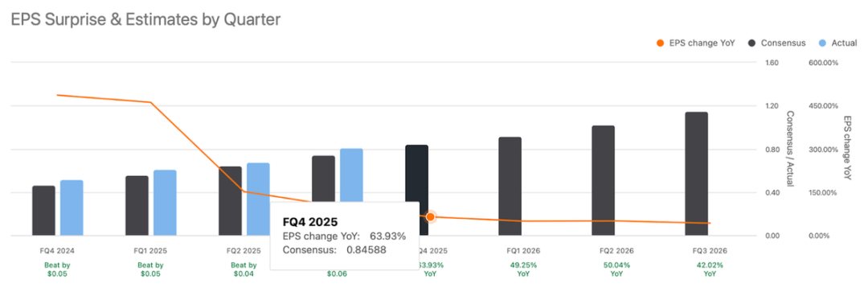Select the FQ2 2025 actual blue bar
Viewport: 868px width, 292px height.
[258, 183]
